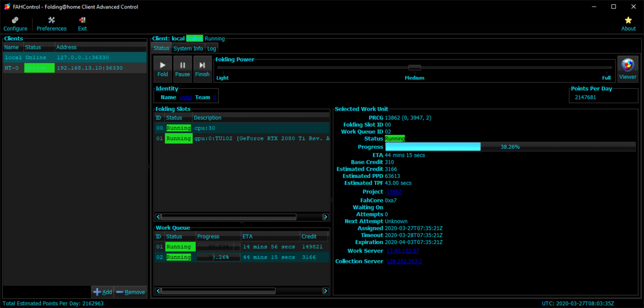Open the Preferences toolbar icon
This screenshot has width=644, height=308.
[52, 24]
